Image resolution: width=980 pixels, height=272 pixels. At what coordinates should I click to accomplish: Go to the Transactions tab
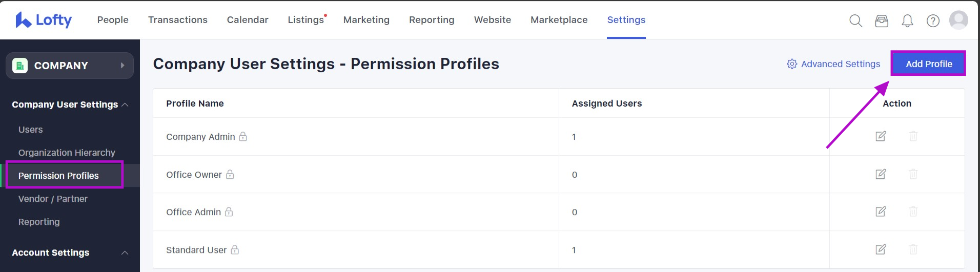(177, 20)
